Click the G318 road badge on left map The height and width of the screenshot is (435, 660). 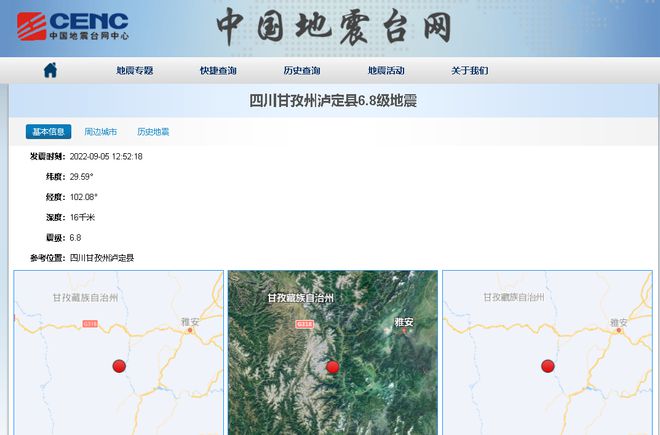[90, 324]
